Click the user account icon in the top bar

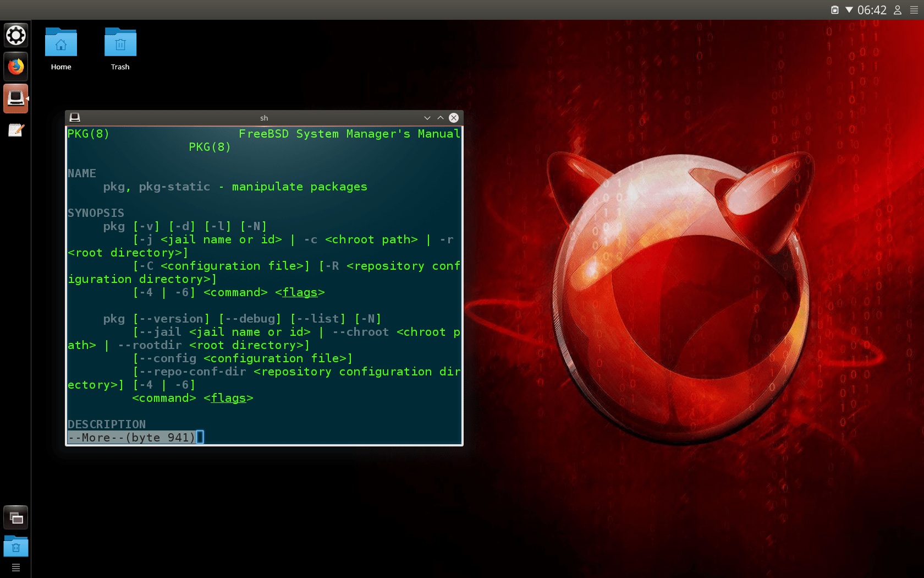tap(897, 10)
